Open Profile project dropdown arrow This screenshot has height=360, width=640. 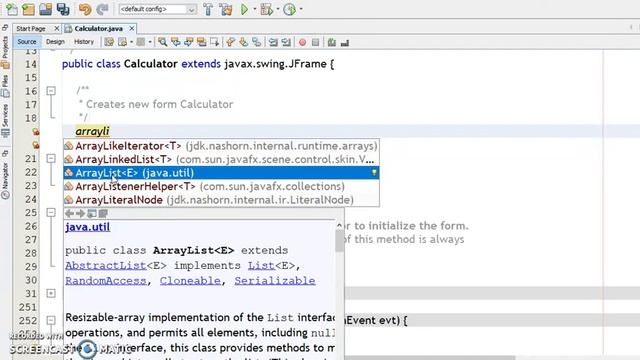(x=301, y=9)
